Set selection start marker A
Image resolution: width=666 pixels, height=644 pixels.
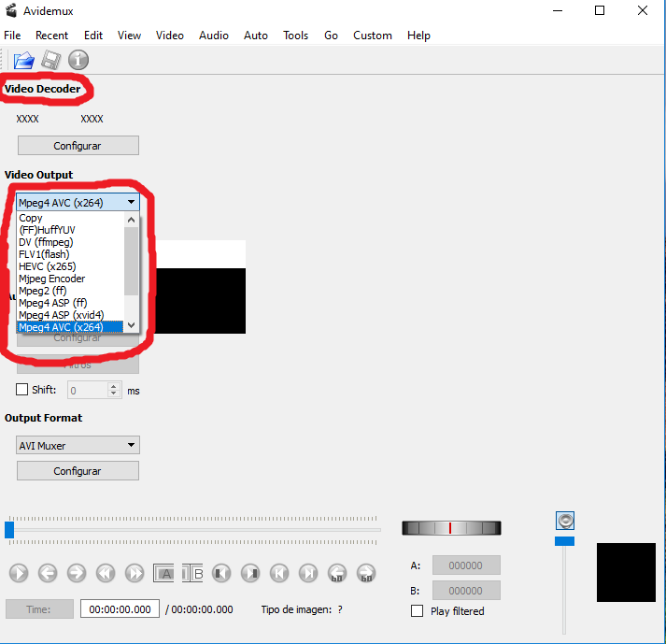pos(163,573)
